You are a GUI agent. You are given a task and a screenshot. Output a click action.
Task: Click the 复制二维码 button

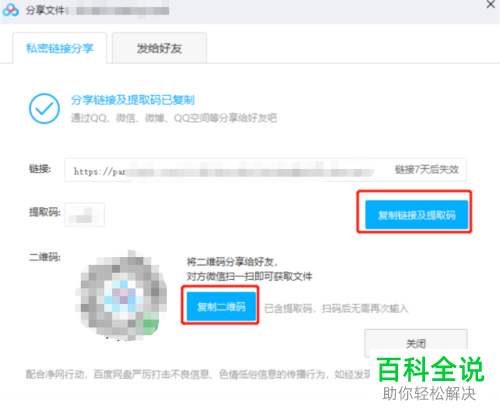tap(221, 306)
